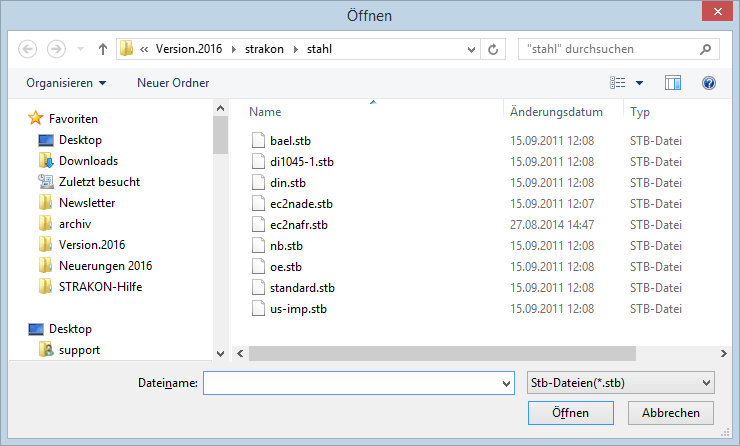740x446 pixels.
Task: Toggle the preview pane icon
Action: (673, 83)
